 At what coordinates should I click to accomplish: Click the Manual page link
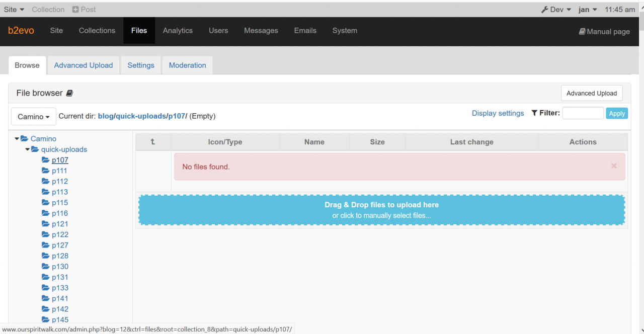tap(604, 31)
